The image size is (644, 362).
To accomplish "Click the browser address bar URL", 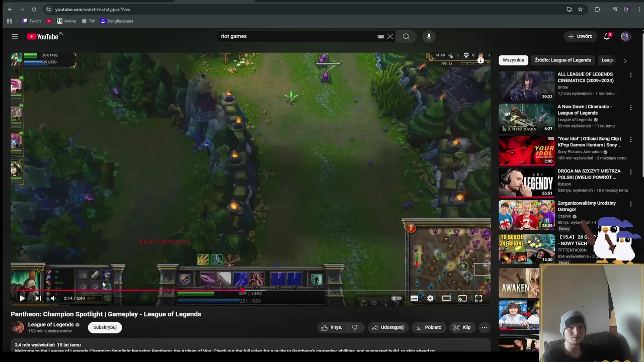I will click(93, 9).
